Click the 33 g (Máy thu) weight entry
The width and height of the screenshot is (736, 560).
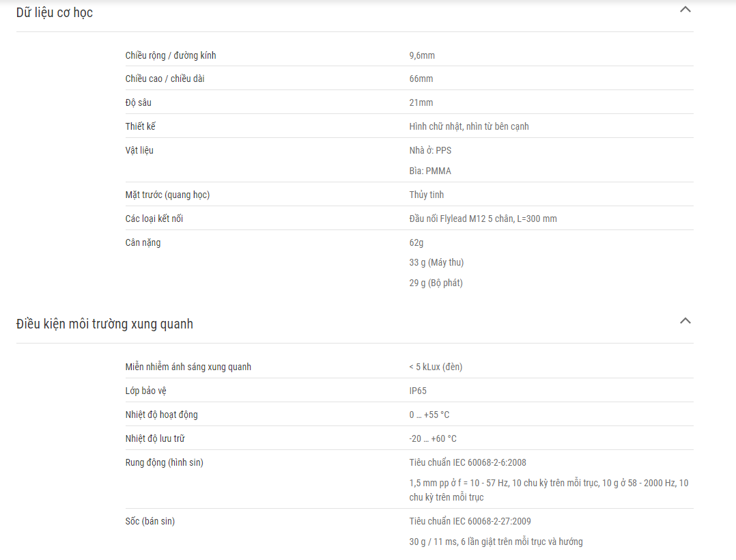pyautogui.click(x=436, y=262)
